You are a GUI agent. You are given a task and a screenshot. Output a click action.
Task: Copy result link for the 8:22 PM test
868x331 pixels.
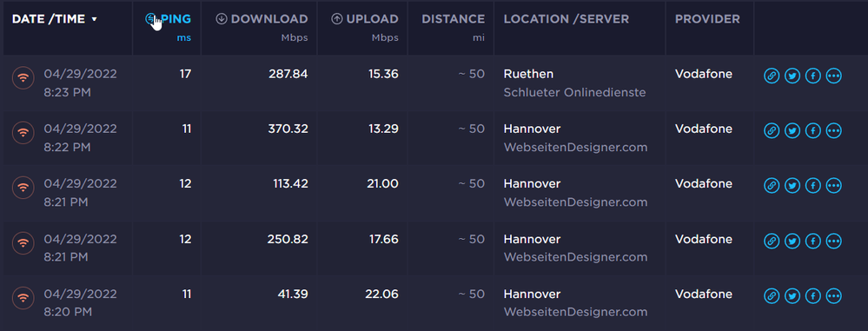[x=772, y=130]
